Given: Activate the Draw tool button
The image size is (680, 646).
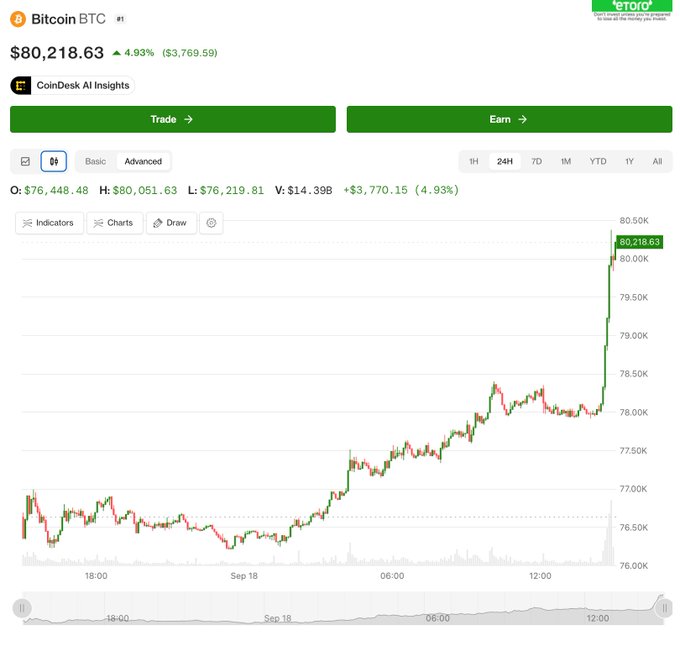Looking at the screenshot, I should (171, 223).
